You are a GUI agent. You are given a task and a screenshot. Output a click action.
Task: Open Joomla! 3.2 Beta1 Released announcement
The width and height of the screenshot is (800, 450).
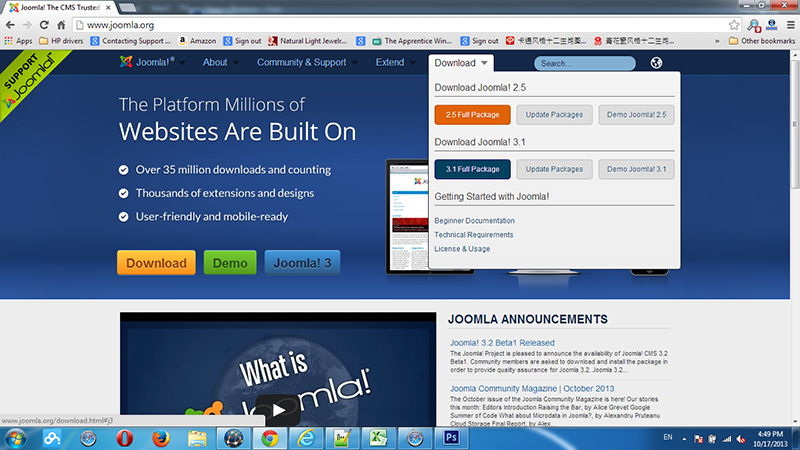pyautogui.click(x=502, y=343)
